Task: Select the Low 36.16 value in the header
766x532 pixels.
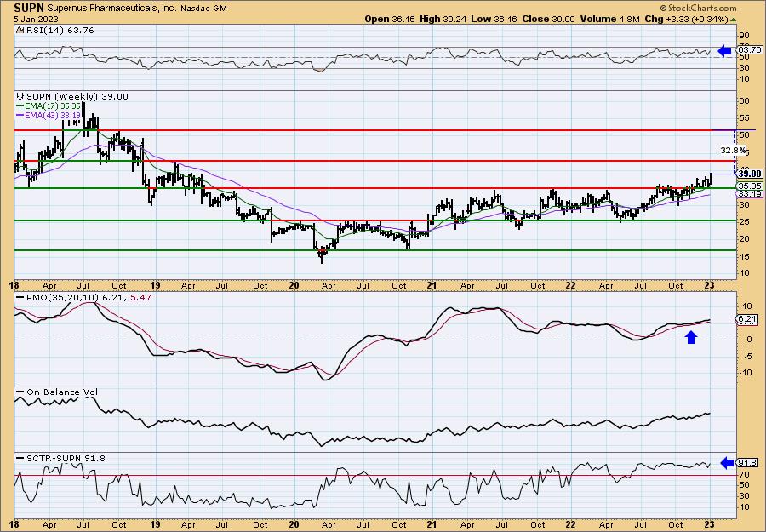Action: [494, 19]
